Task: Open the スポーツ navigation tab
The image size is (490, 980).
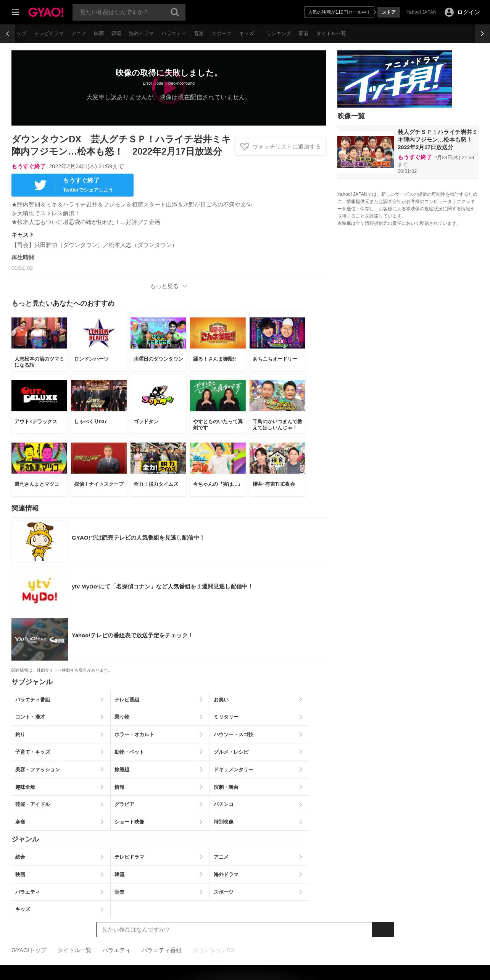Action: [x=221, y=34]
